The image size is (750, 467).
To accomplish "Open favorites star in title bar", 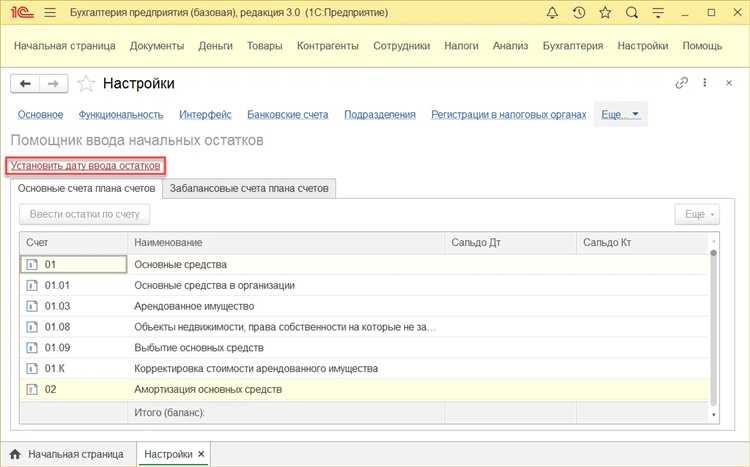I will pos(605,13).
